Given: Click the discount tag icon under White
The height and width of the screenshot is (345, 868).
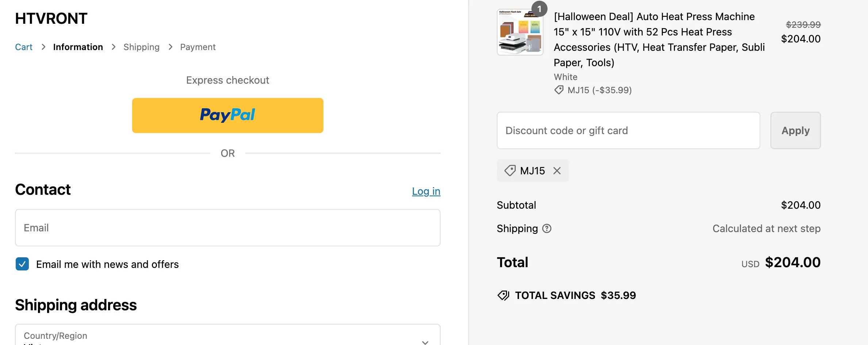Looking at the screenshot, I should (x=559, y=90).
